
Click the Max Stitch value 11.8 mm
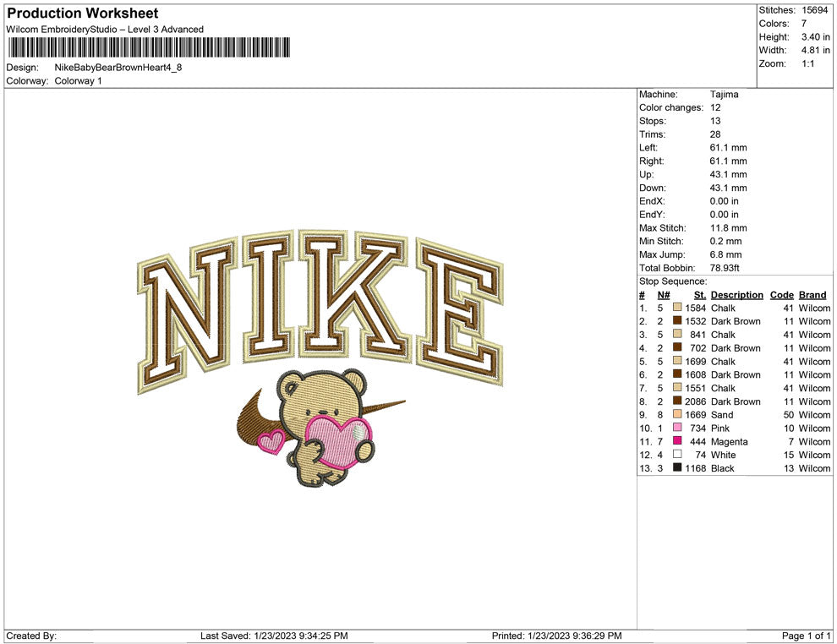728,228
